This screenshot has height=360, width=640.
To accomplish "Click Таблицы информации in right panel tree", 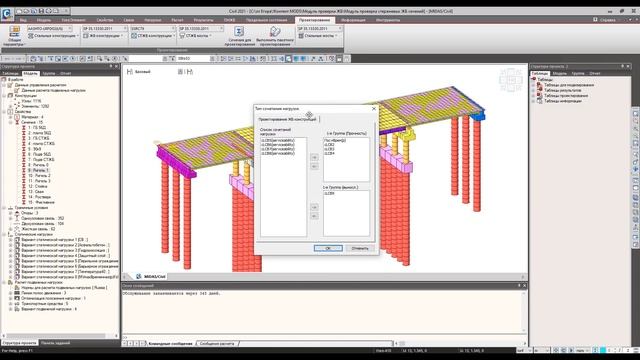I will coord(563,101).
